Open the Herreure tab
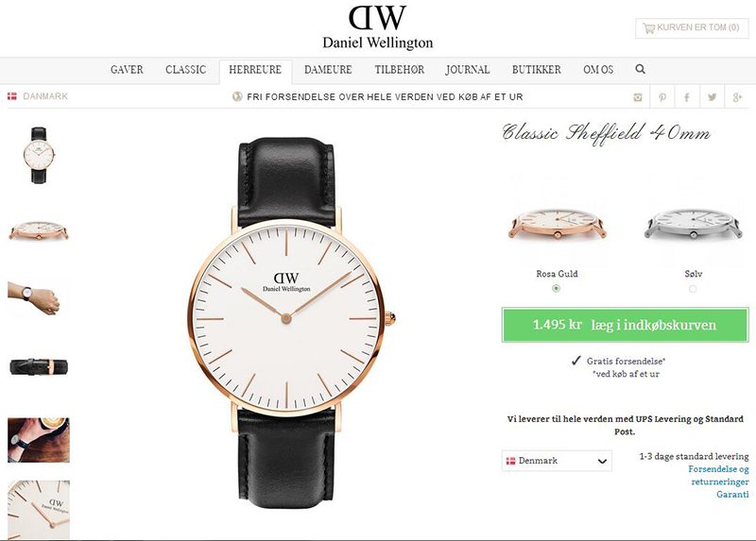 pyautogui.click(x=255, y=70)
